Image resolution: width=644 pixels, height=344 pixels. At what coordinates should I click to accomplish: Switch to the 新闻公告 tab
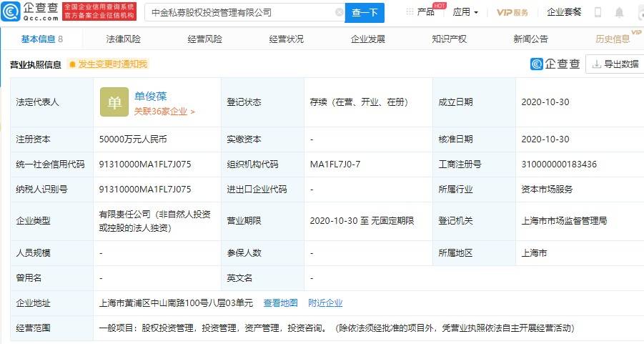[x=530, y=39]
